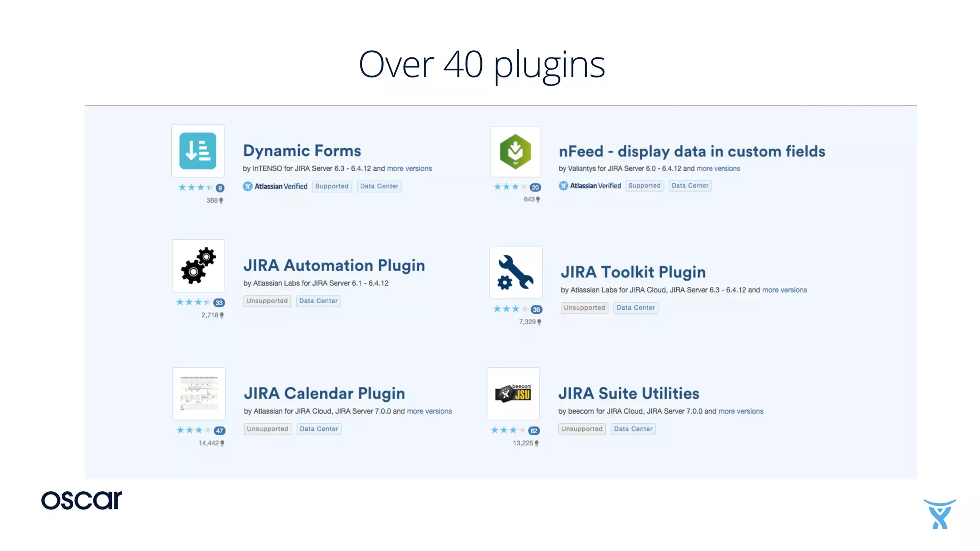Click the 643 install count under nFeed

532,199
